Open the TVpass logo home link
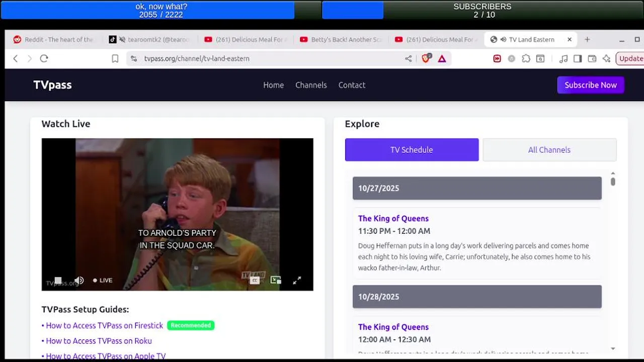 click(x=52, y=85)
